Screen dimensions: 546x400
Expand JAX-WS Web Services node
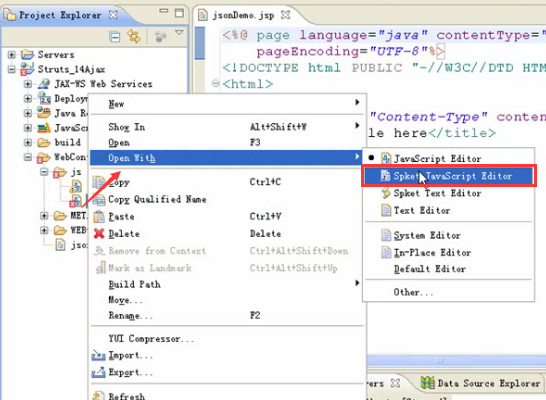click(x=28, y=84)
